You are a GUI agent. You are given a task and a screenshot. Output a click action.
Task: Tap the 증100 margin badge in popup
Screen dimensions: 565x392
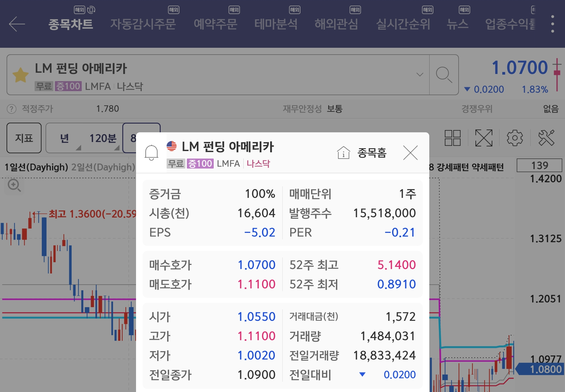200,164
